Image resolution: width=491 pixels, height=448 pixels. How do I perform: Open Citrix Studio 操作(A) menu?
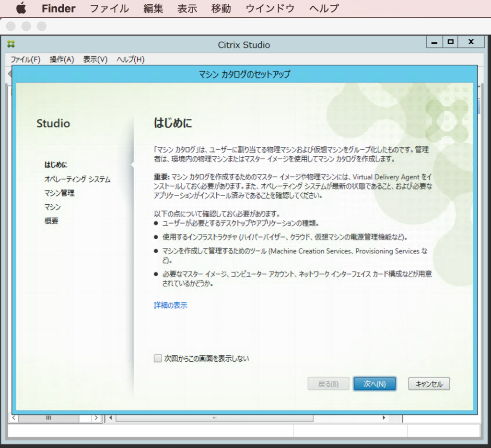point(62,59)
